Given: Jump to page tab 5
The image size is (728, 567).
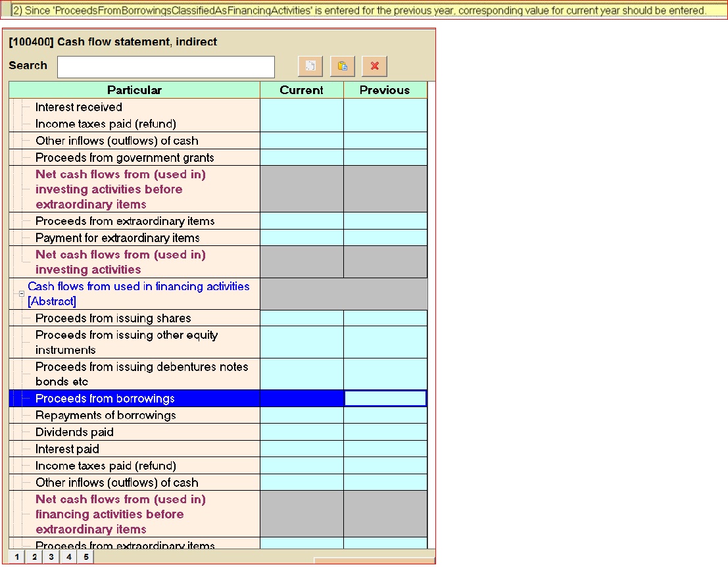Looking at the screenshot, I should (x=85, y=557).
